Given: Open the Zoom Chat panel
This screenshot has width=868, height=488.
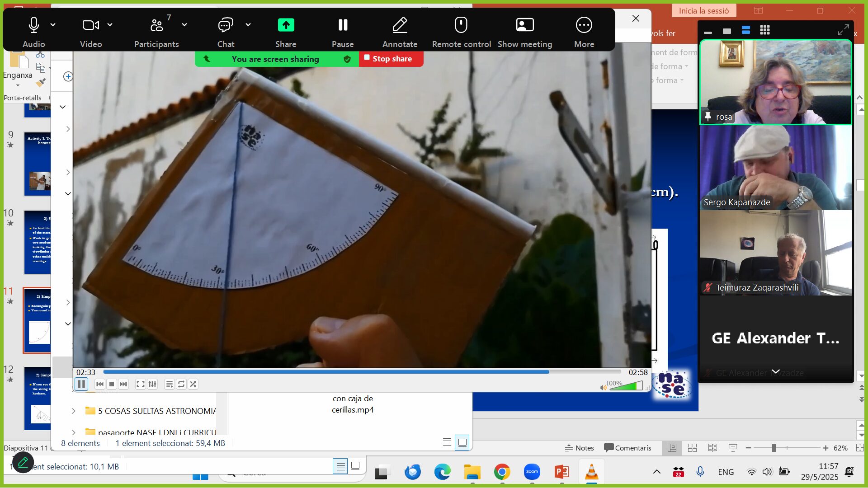Looking at the screenshot, I should (x=226, y=25).
